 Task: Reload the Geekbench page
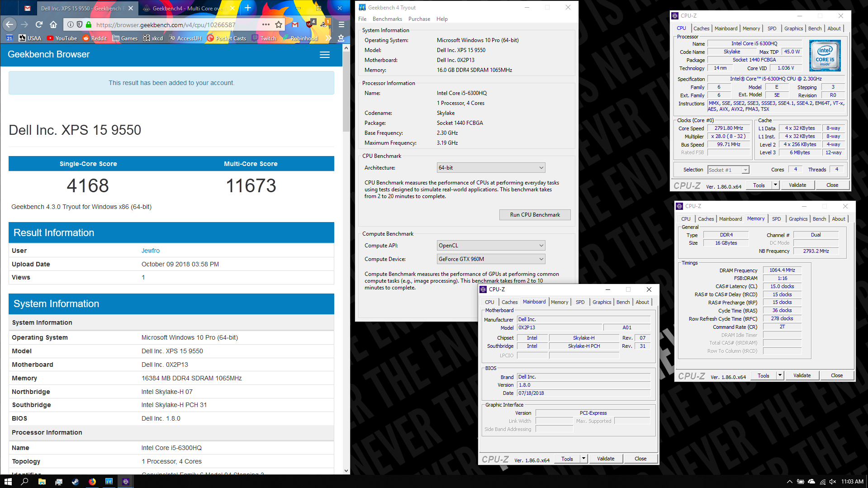[x=39, y=24]
